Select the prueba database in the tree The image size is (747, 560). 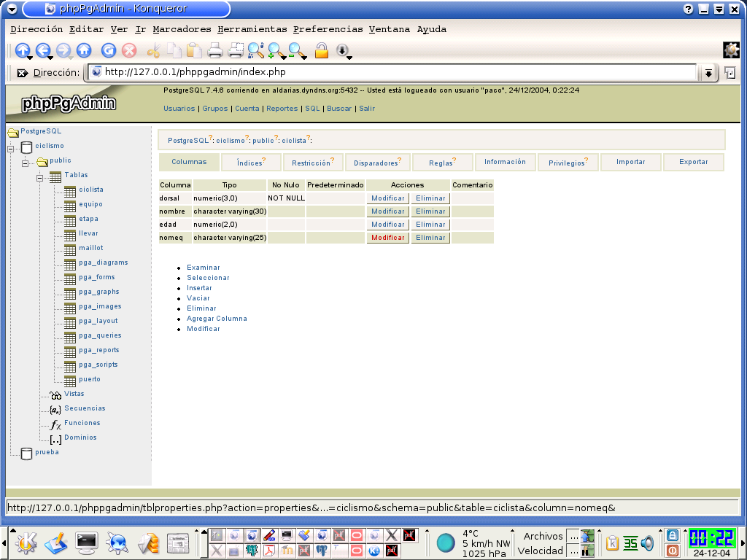click(x=47, y=452)
